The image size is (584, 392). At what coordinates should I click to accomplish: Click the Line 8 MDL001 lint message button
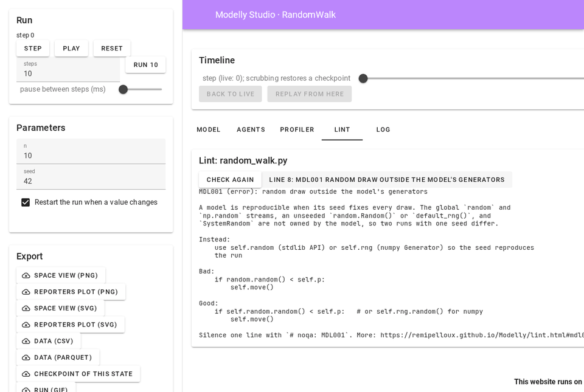coord(387,180)
